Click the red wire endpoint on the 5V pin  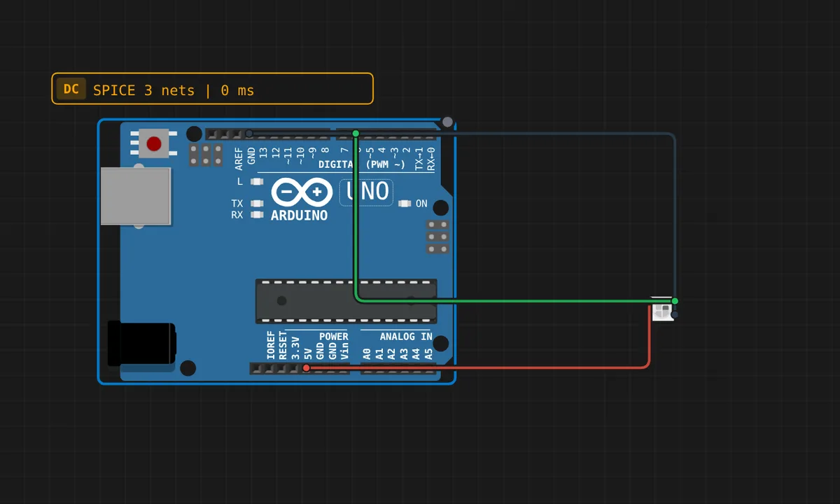[306, 367]
